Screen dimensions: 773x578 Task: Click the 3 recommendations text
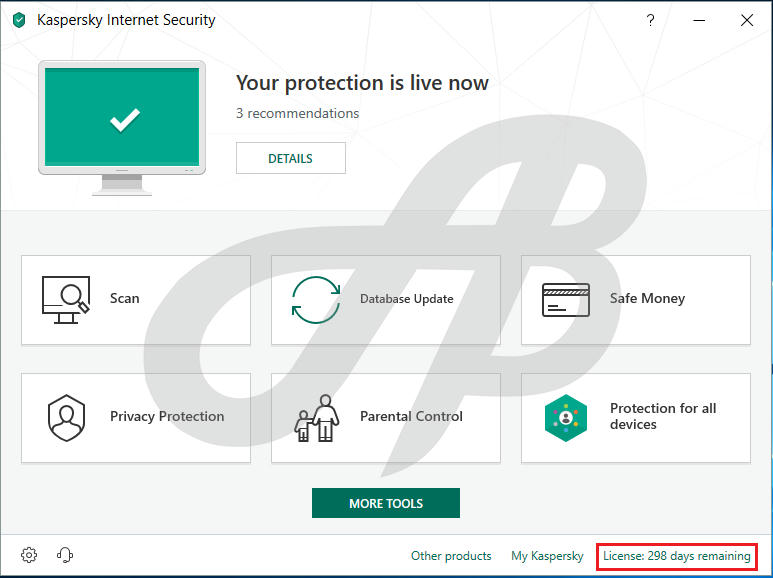click(x=297, y=113)
